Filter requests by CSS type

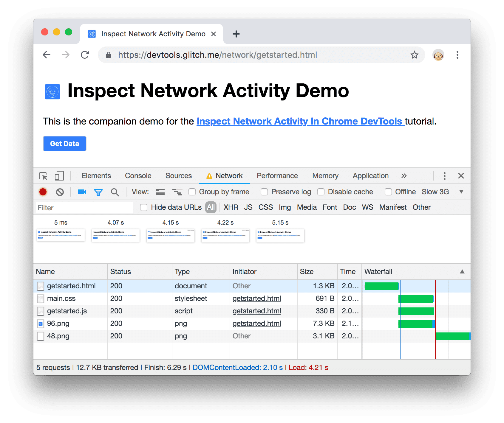265,207
